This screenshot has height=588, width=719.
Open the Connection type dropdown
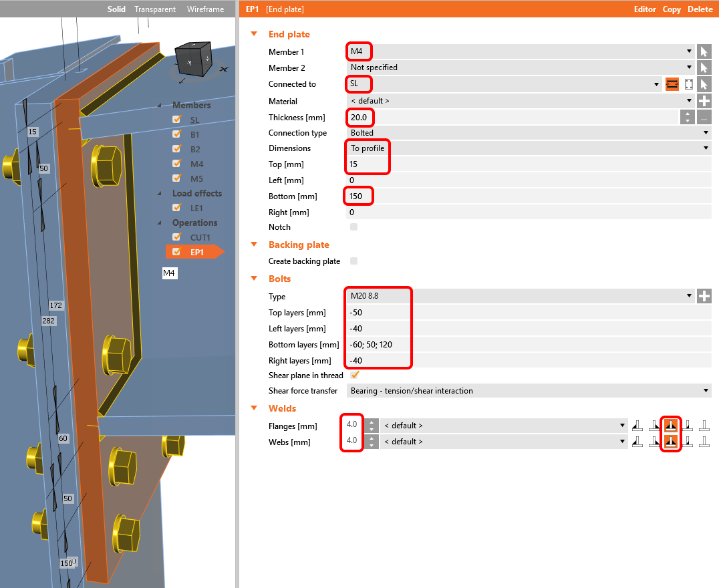528,133
